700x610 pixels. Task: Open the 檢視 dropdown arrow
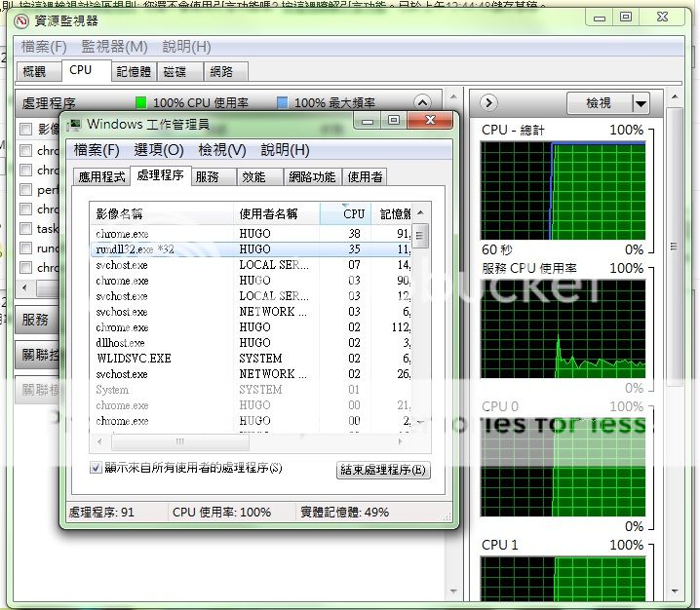(641, 103)
